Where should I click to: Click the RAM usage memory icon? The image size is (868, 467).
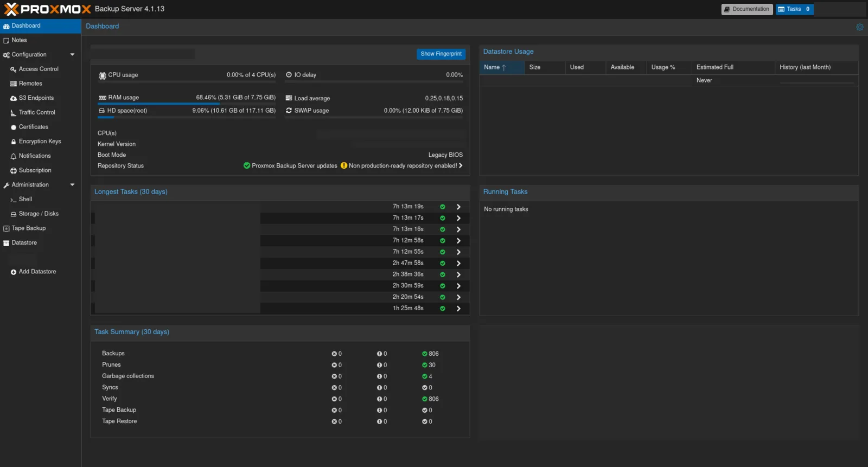tap(103, 98)
